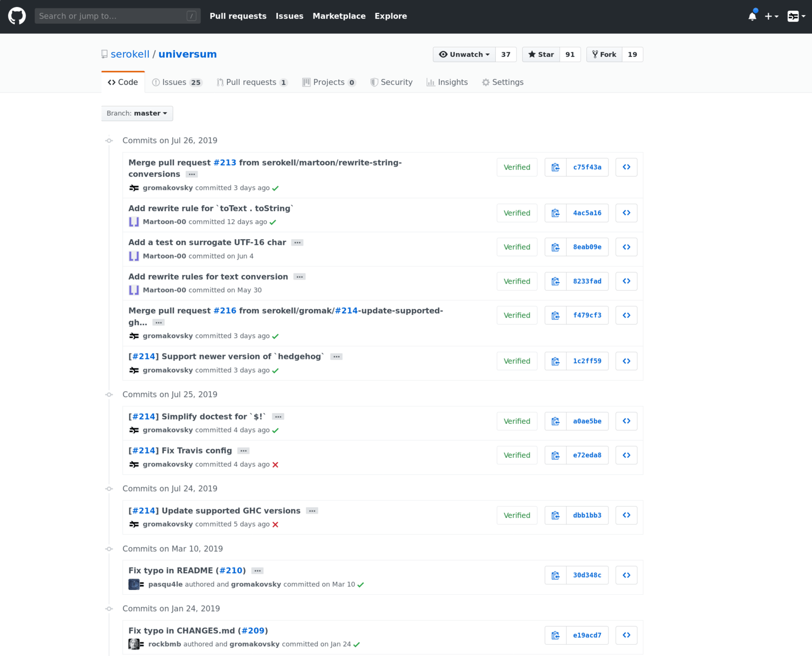Open the plus create-new menu
Viewport: 812px width, 656px height.
pos(771,16)
